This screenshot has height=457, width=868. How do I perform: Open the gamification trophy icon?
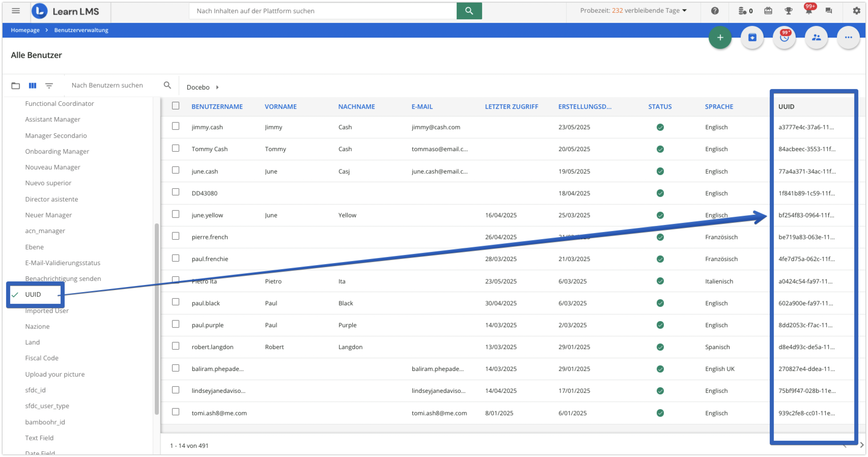tap(788, 11)
